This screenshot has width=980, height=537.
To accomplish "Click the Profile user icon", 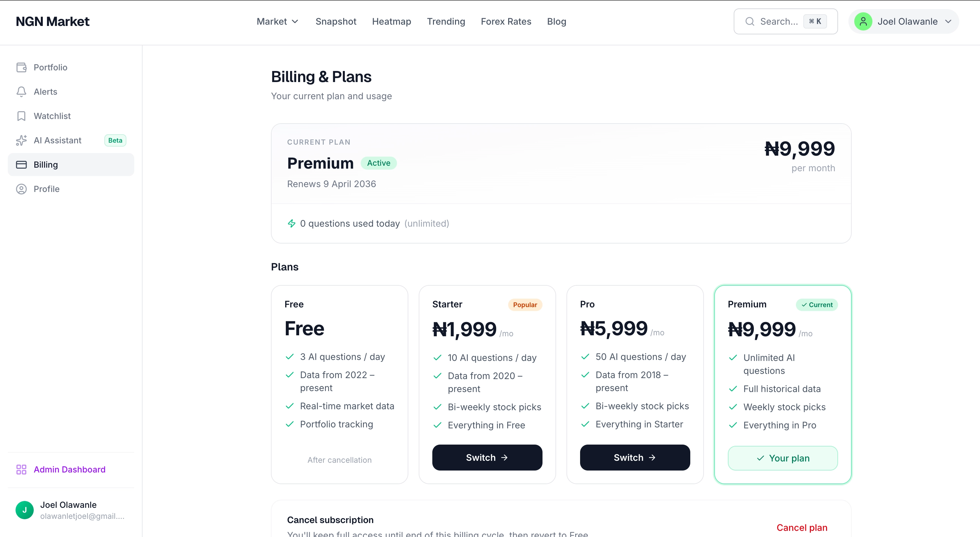I will 21,189.
